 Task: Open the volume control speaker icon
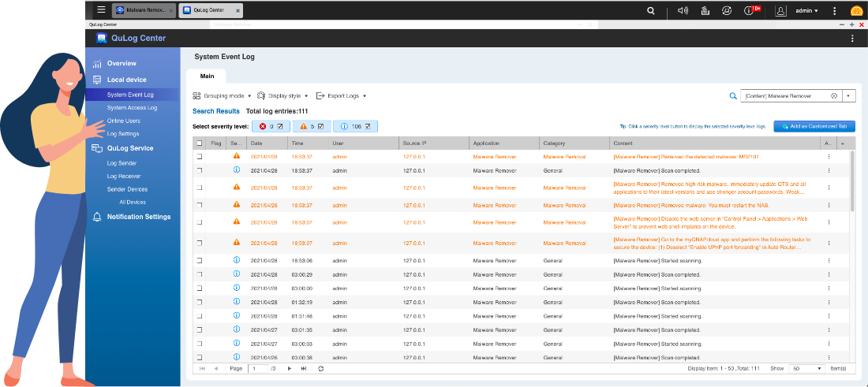click(x=683, y=11)
